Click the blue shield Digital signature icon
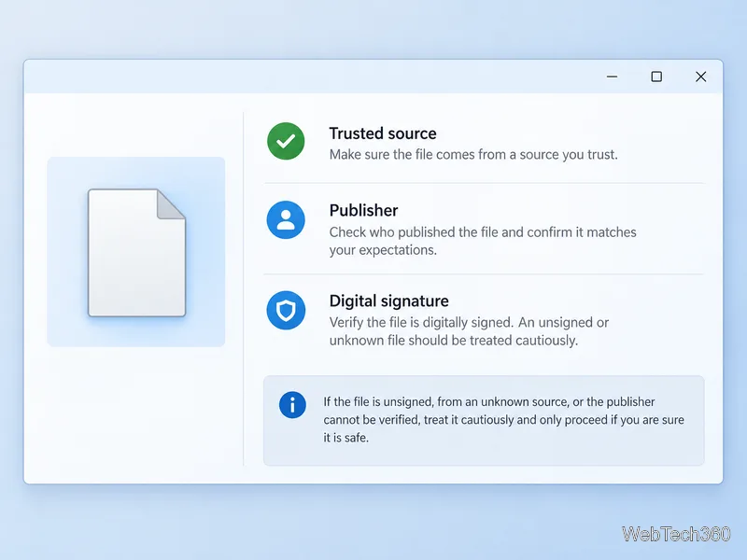This screenshot has height=560, width=747. [x=286, y=310]
